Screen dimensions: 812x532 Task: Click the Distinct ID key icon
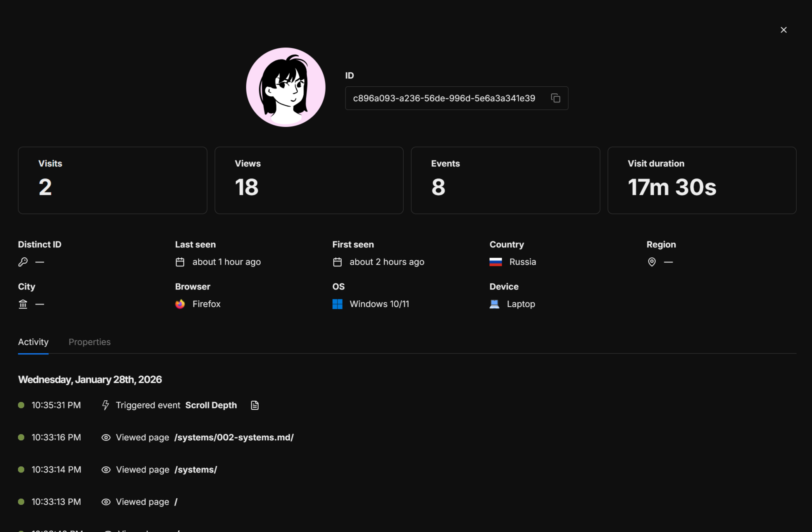coord(23,262)
